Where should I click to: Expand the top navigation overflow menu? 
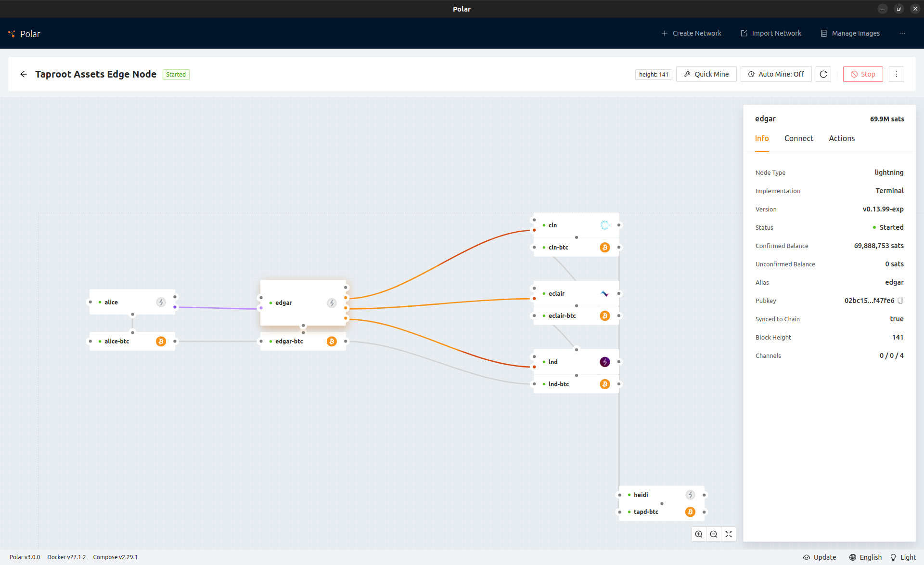pyautogui.click(x=902, y=33)
